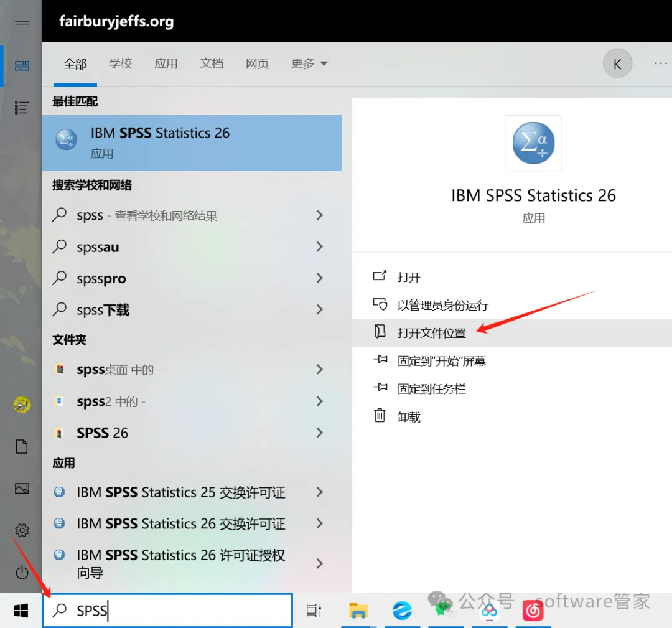
Task: Open the 更多 dropdown
Action: tap(309, 63)
